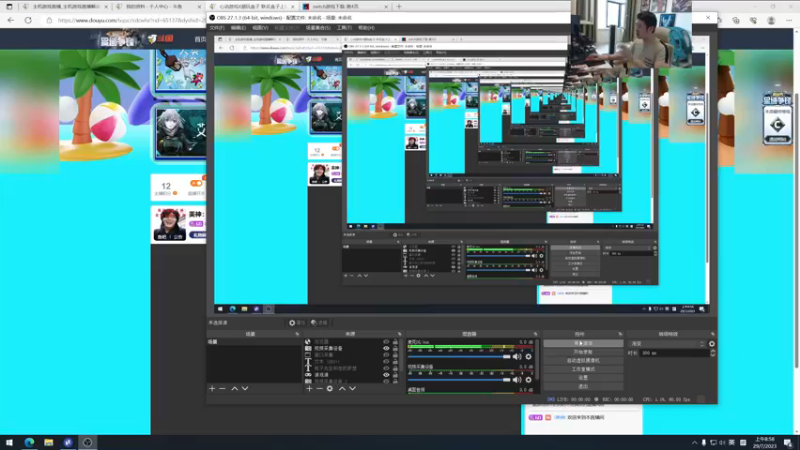
Task: Click 开始录制 start recording button
Action: (x=583, y=352)
